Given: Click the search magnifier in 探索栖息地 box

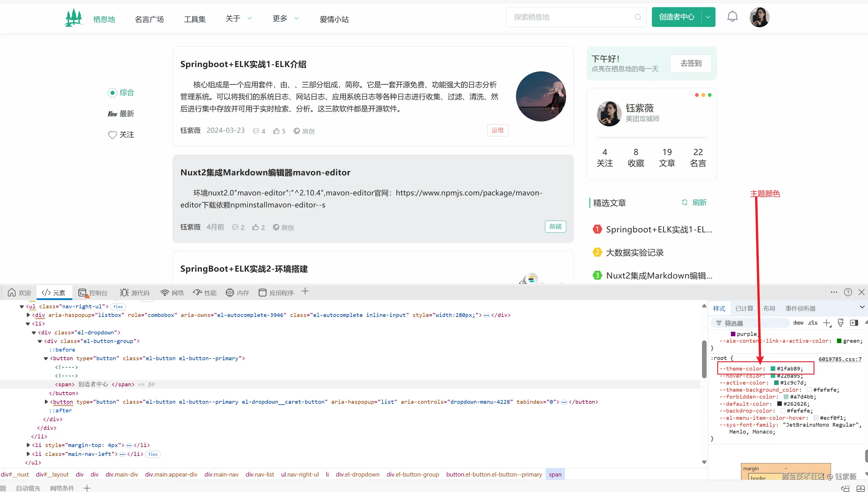Looking at the screenshot, I should point(638,17).
